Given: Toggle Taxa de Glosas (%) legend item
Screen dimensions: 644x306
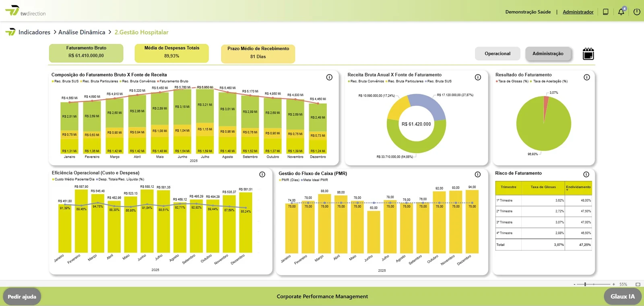Looking at the screenshot, I should (512, 81).
